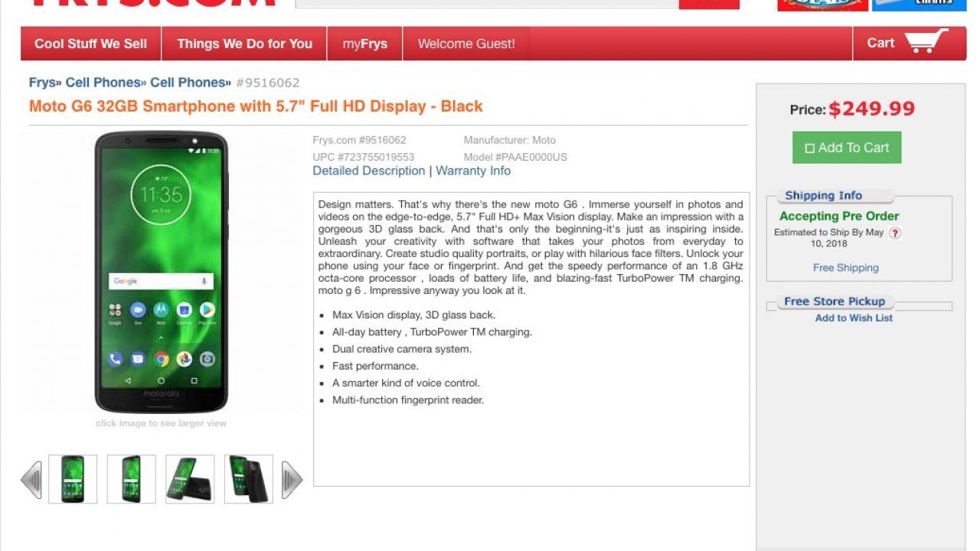Select first front-view phone thumbnail

(73, 479)
